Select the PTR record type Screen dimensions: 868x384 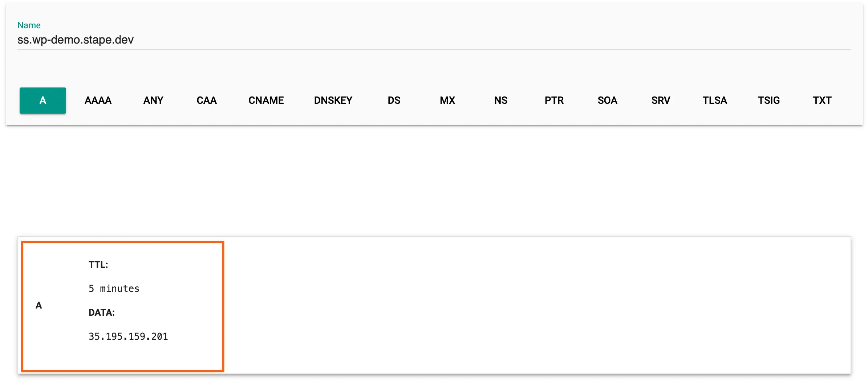(554, 101)
